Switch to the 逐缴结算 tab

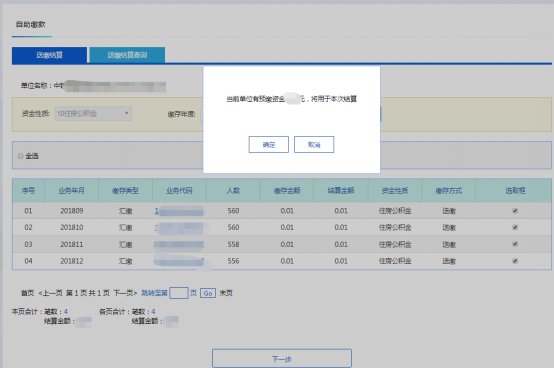pyautogui.click(x=49, y=55)
